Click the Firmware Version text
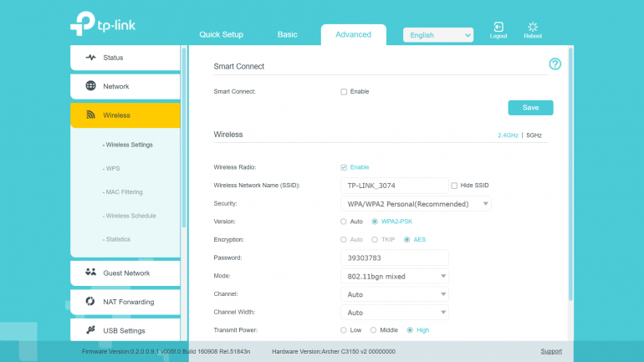 coord(166,351)
